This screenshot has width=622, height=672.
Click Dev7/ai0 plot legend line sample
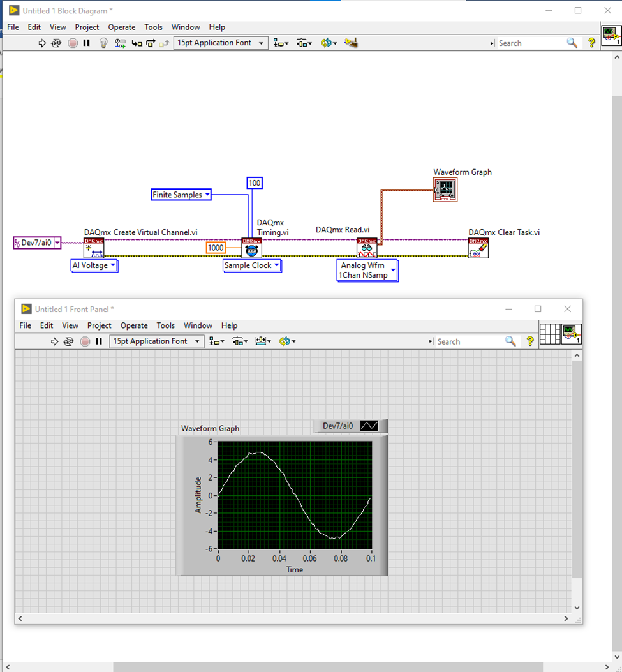click(369, 426)
